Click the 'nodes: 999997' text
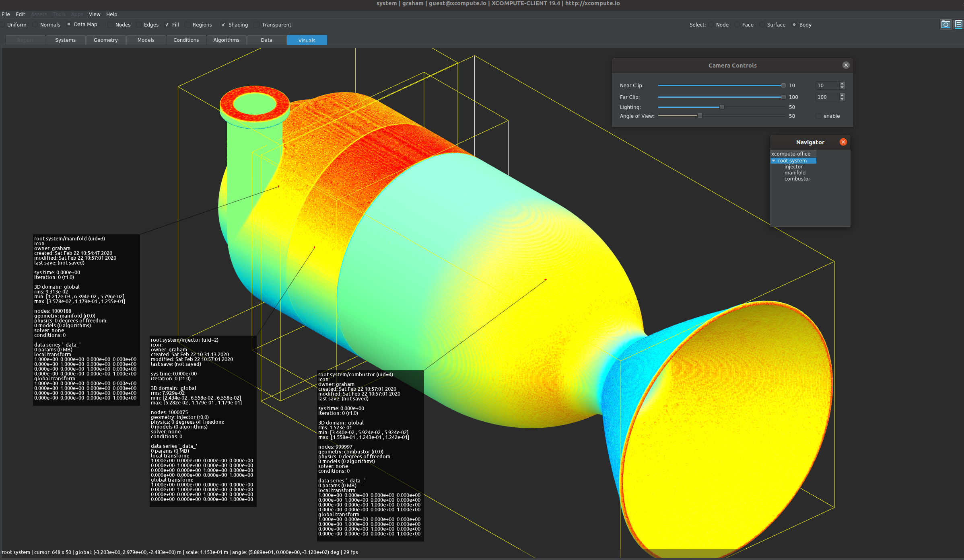964x560 pixels. coord(335,447)
